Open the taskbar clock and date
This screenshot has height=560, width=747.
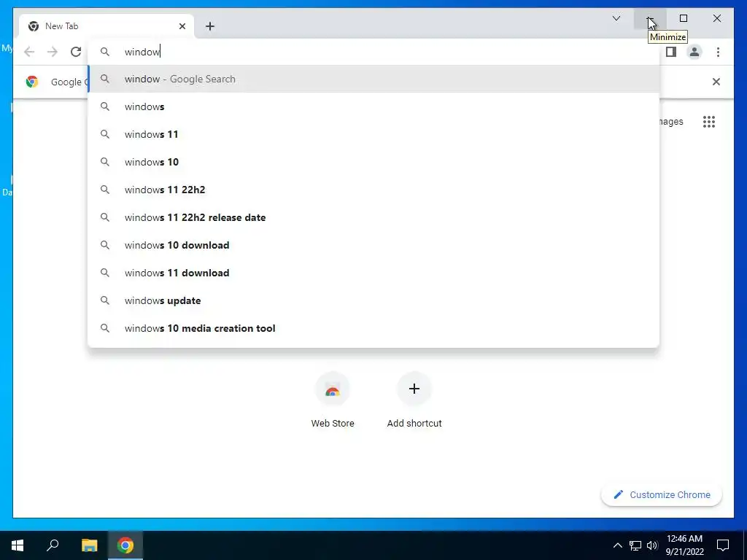(684, 545)
